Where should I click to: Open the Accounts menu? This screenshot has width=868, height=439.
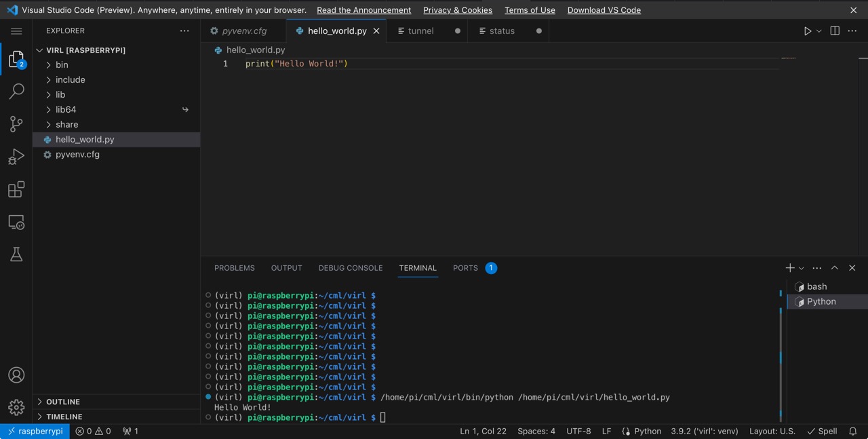coord(16,375)
